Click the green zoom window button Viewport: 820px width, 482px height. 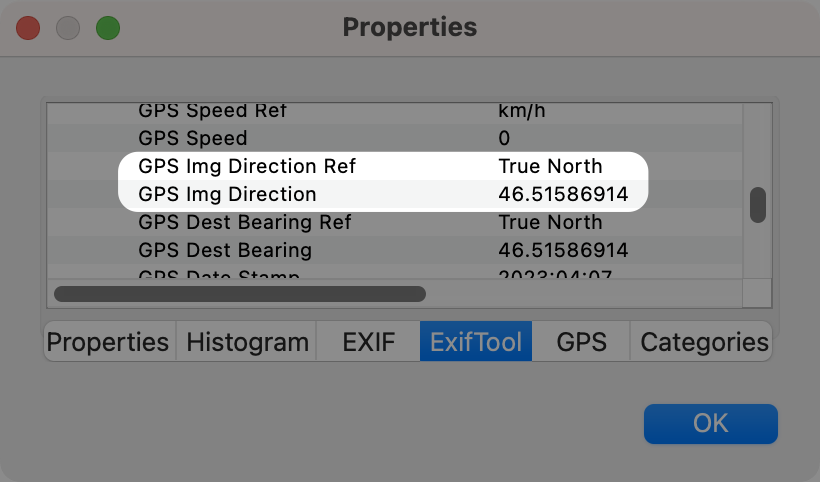point(108,27)
